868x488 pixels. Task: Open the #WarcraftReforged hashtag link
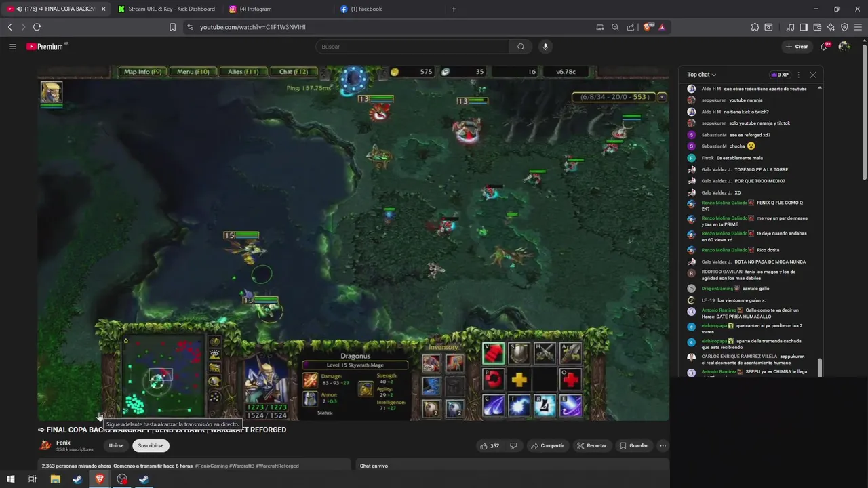coord(277,466)
